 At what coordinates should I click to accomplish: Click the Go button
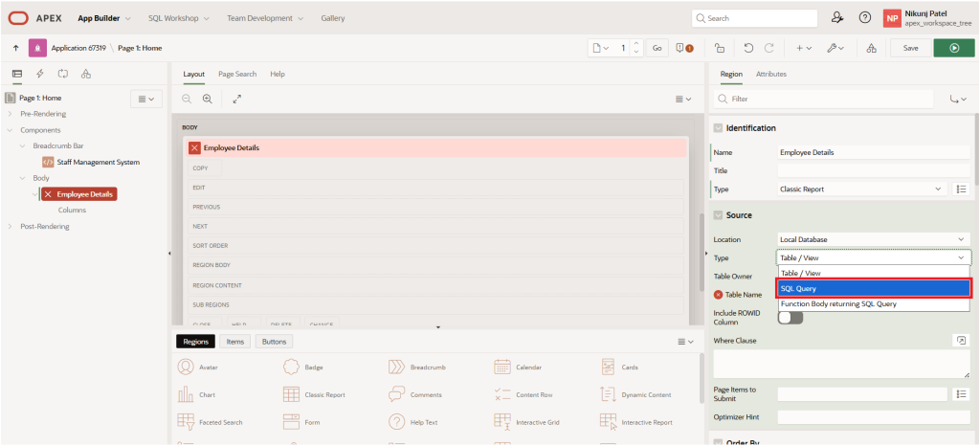[657, 48]
